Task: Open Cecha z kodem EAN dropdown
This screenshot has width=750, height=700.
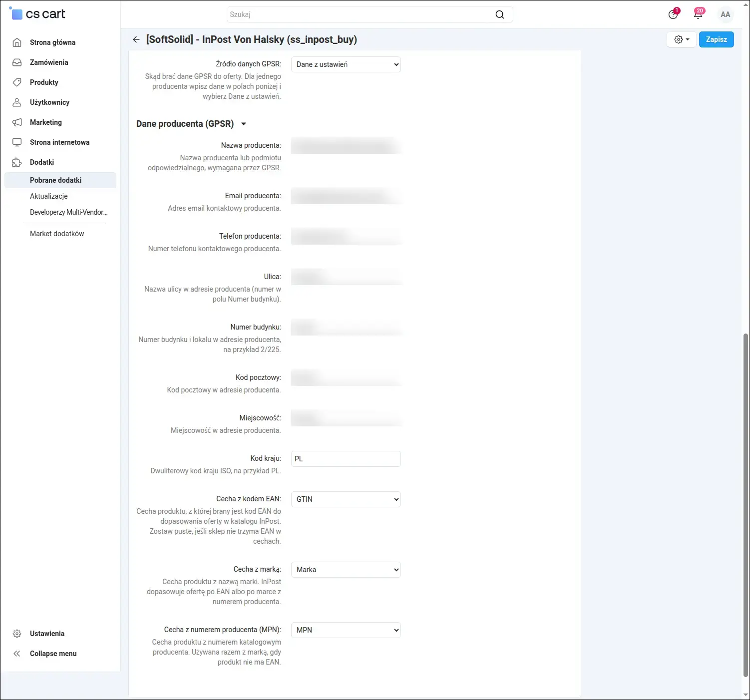Action: 346,499
